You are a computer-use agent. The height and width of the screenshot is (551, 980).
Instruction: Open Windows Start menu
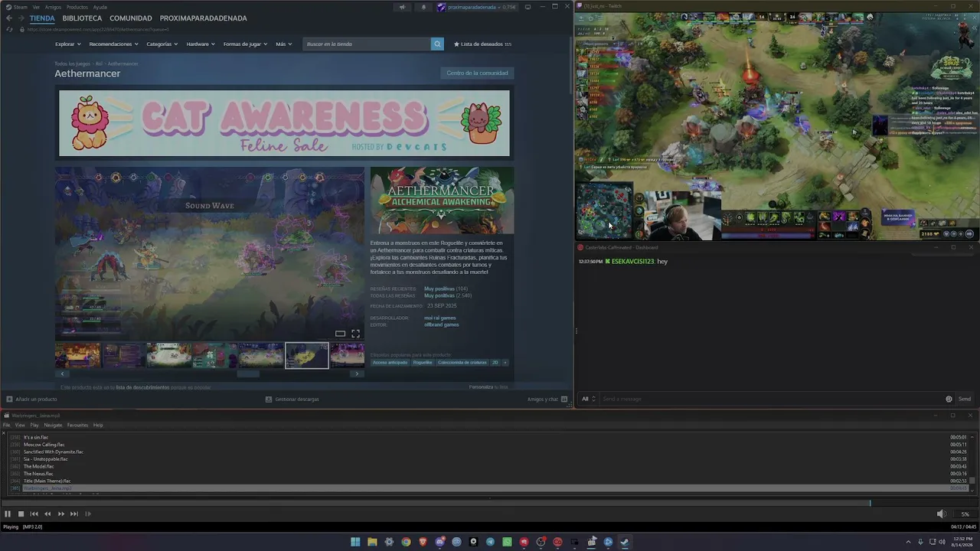[355, 542]
